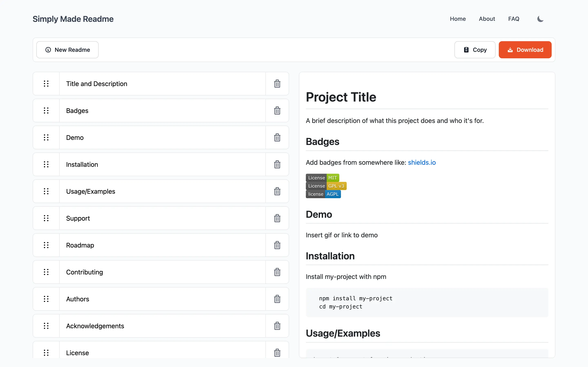Screen dimensions: 588x367
Task: Click the delete icon next to Roadmap
Action: 277,245
